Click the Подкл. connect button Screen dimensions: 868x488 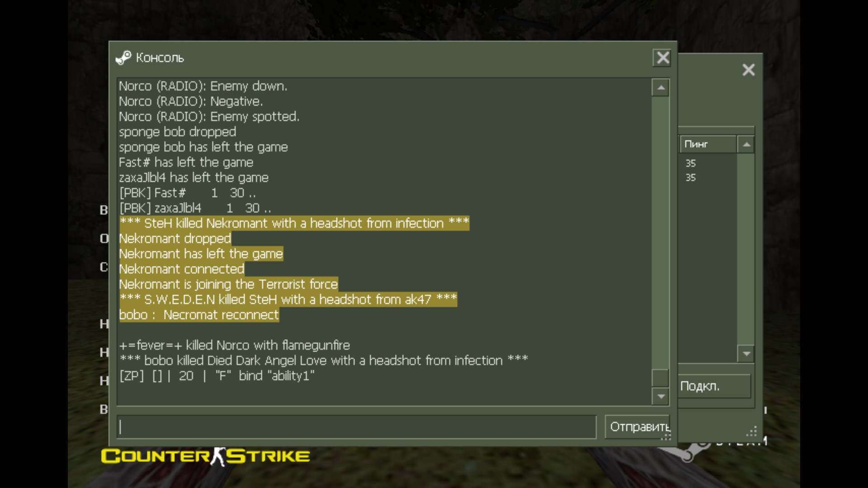click(x=714, y=386)
